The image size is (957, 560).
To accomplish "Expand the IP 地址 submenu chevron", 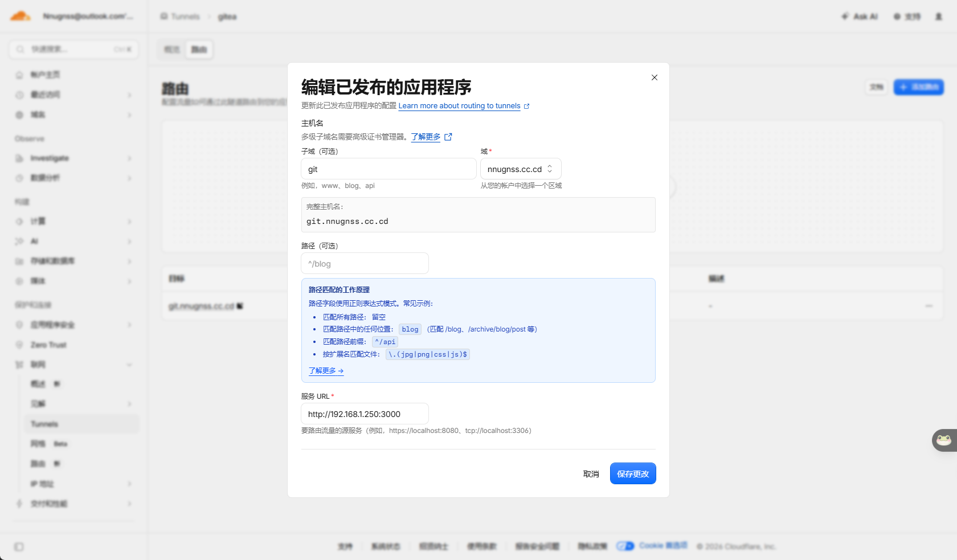I will click(x=129, y=484).
